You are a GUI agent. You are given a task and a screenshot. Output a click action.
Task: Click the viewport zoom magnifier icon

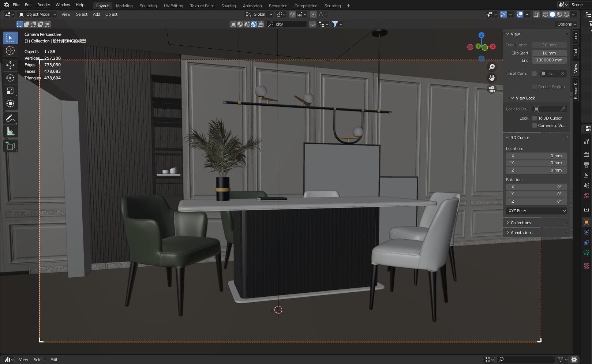click(492, 67)
